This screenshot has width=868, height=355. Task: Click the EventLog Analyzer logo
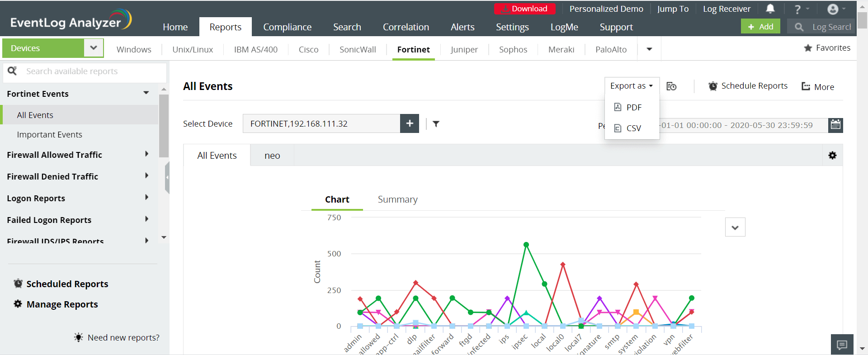71,20
